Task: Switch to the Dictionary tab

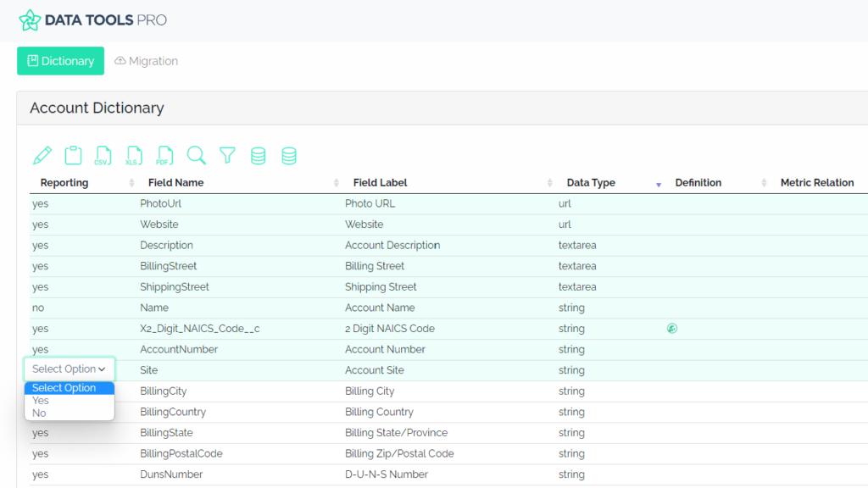Action: point(60,60)
